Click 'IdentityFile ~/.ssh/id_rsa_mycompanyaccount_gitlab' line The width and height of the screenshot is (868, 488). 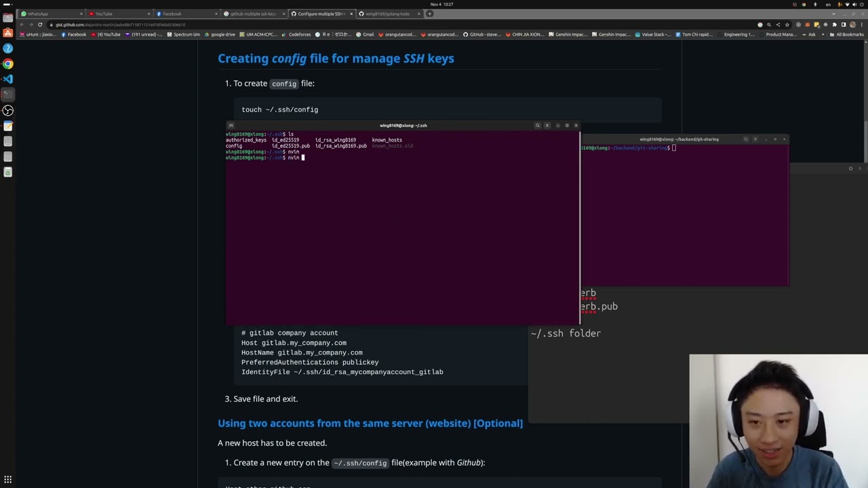[x=342, y=372]
